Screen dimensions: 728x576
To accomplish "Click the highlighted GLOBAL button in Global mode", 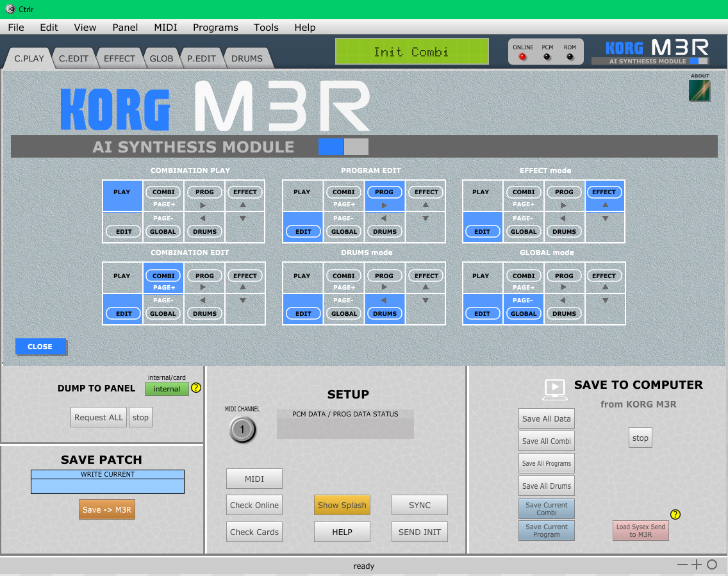I will 523,314.
